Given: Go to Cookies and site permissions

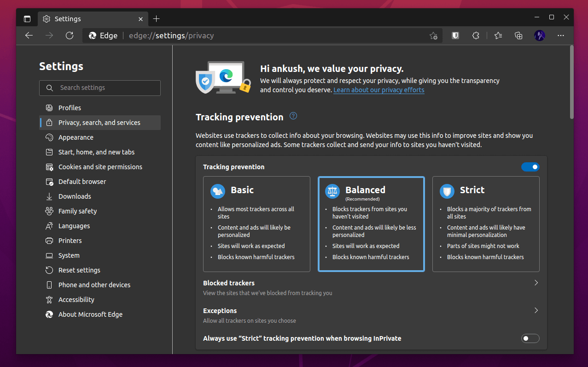Looking at the screenshot, I should (x=100, y=167).
